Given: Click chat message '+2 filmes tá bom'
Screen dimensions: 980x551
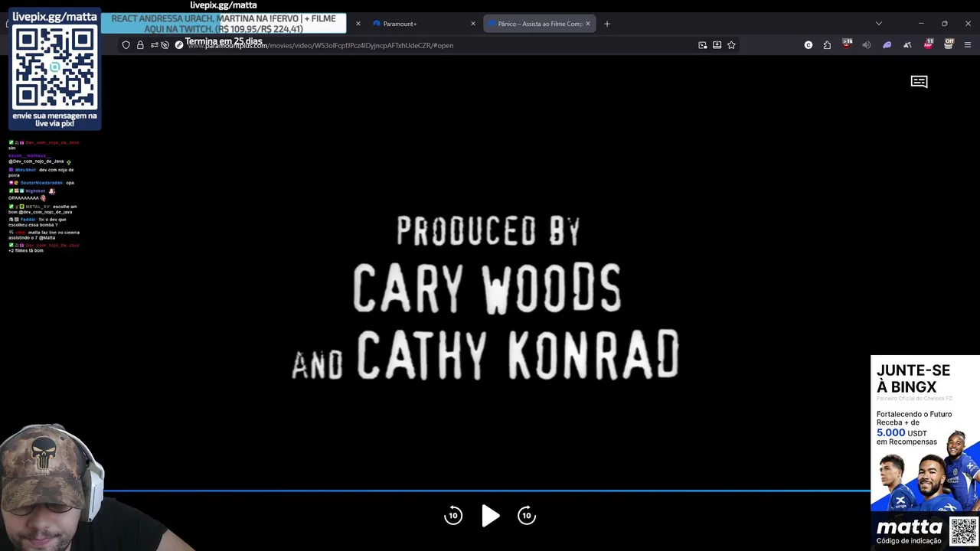Looking at the screenshot, I should point(26,250).
